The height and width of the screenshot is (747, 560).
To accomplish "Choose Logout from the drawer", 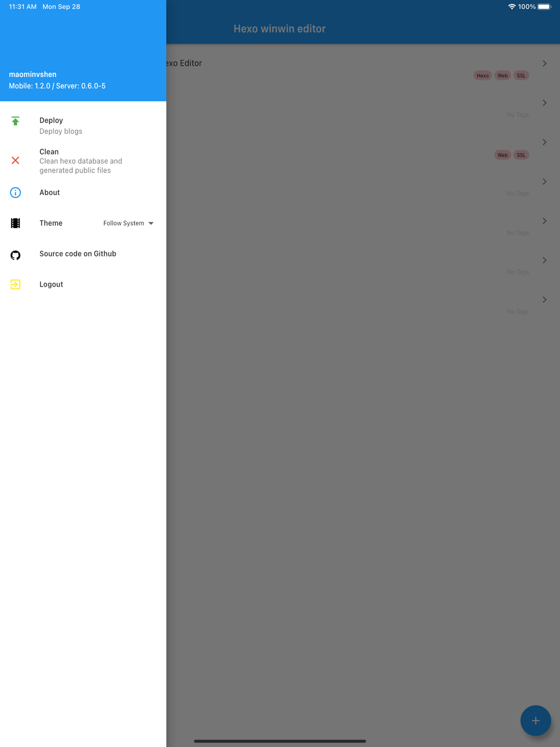I will click(83, 284).
